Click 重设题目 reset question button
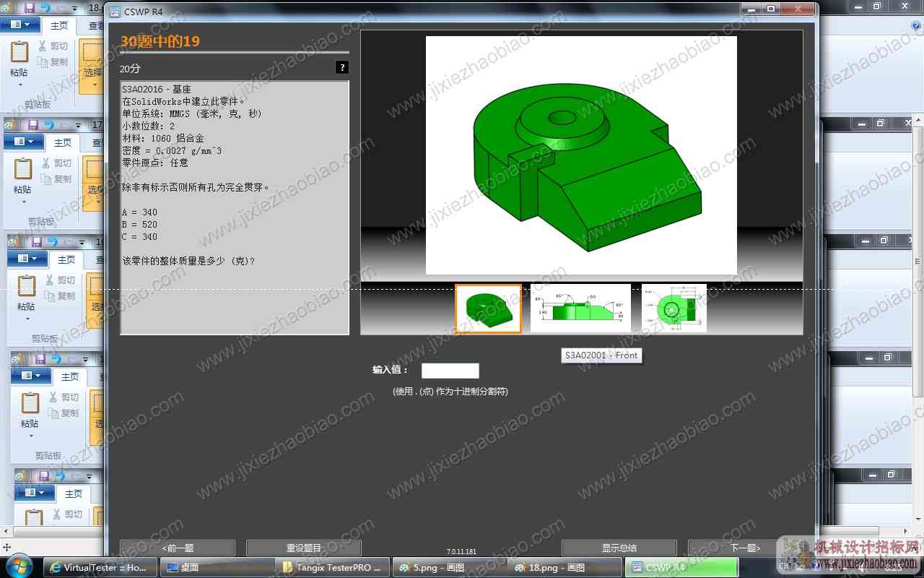This screenshot has width=924, height=578. 304,548
